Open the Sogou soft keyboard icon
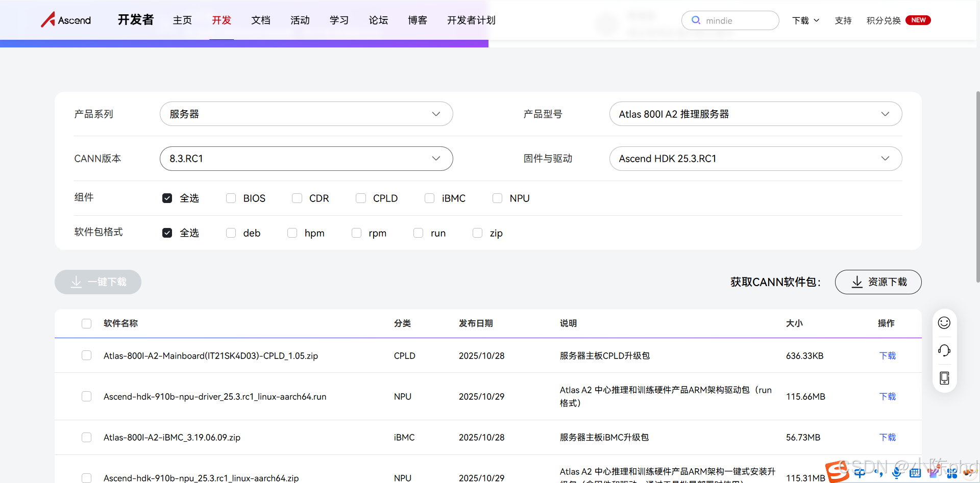Image resolution: width=980 pixels, height=483 pixels. (915, 473)
